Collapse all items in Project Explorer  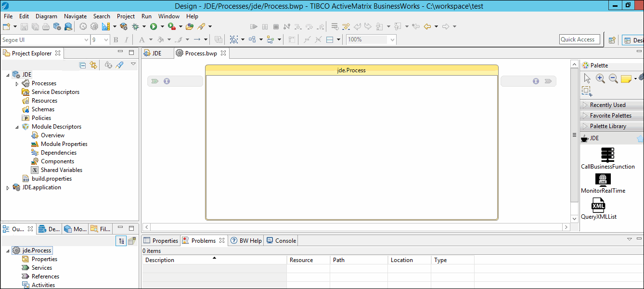point(82,65)
